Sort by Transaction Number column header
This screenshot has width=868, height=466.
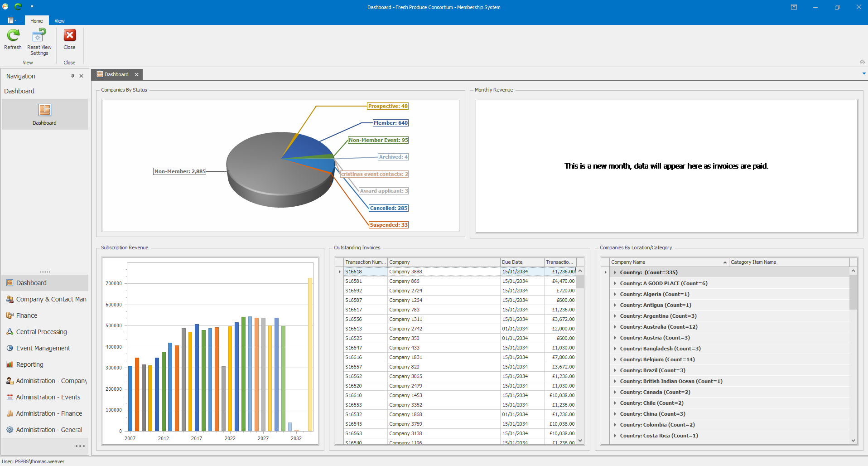point(365,262)
